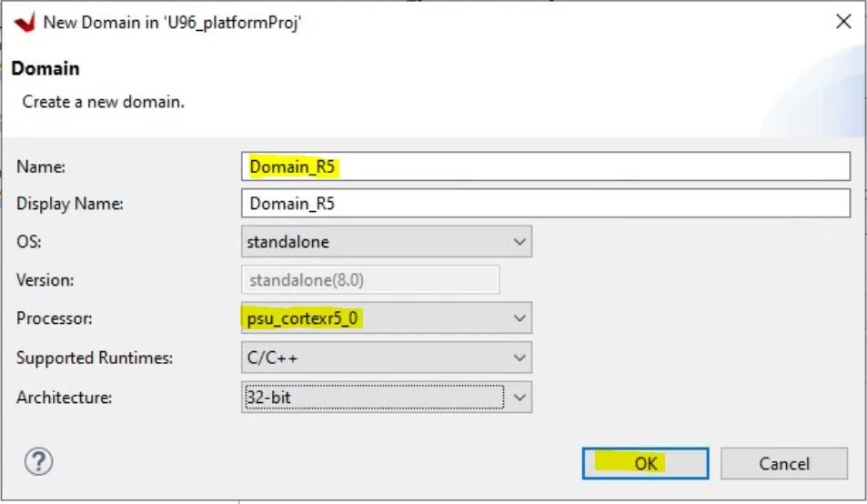Click the "OS:" label

click(x=30, y=243)
